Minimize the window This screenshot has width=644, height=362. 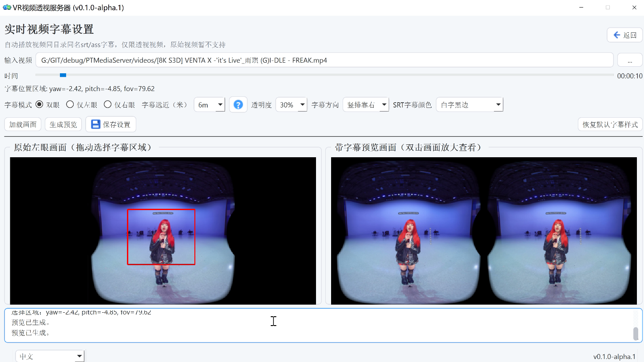click(582, 8)
